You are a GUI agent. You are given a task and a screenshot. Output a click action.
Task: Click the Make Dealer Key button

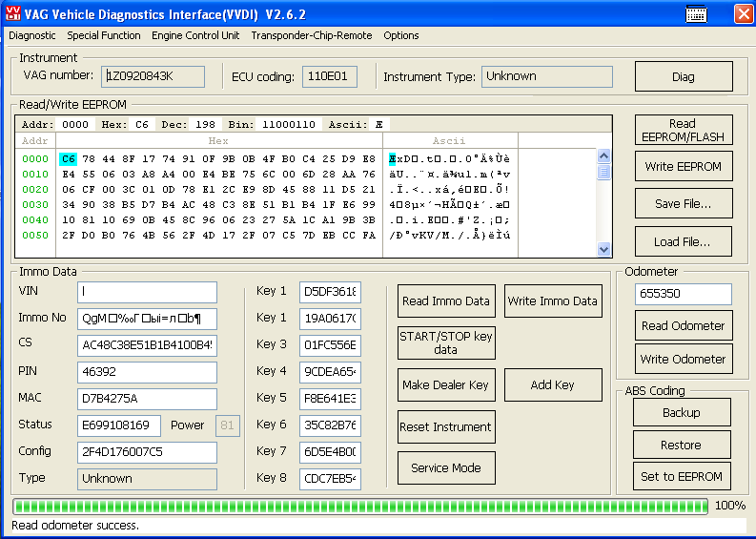[x=446, y=385]
